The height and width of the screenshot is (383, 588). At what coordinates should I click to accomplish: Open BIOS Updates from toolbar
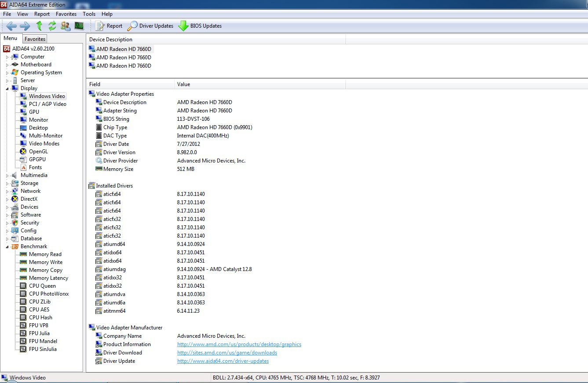coord(200,26)
